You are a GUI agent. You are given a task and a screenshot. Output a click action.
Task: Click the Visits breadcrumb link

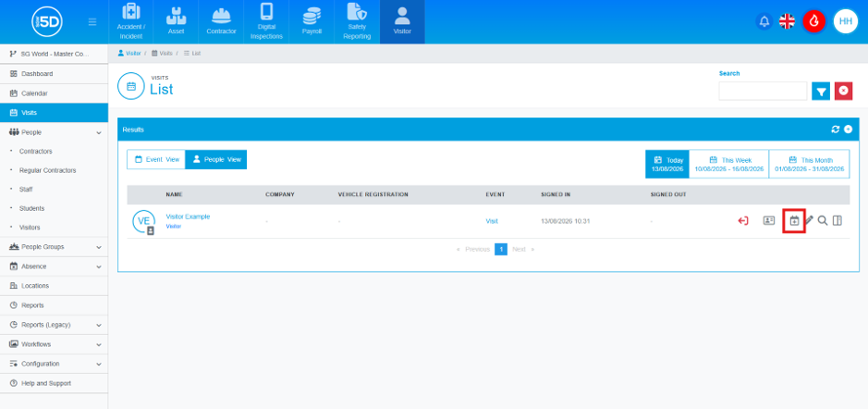(x=162, y=53)
